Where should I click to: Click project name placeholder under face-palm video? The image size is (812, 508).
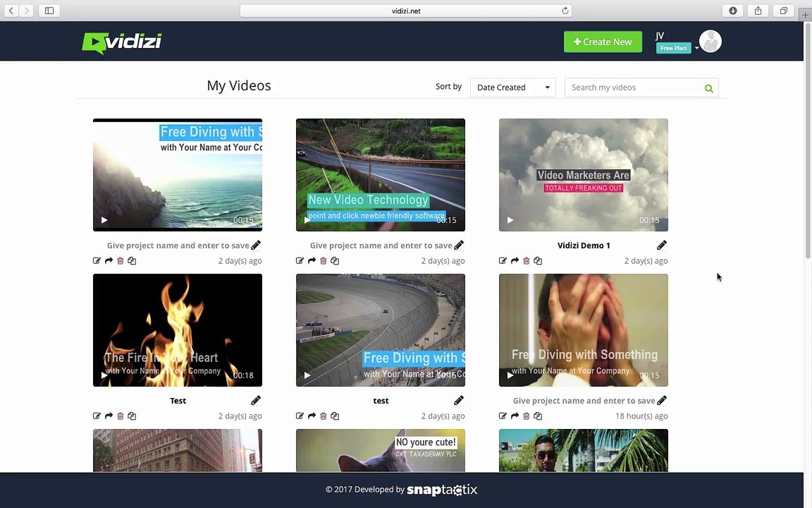click(x=584, y=401)
